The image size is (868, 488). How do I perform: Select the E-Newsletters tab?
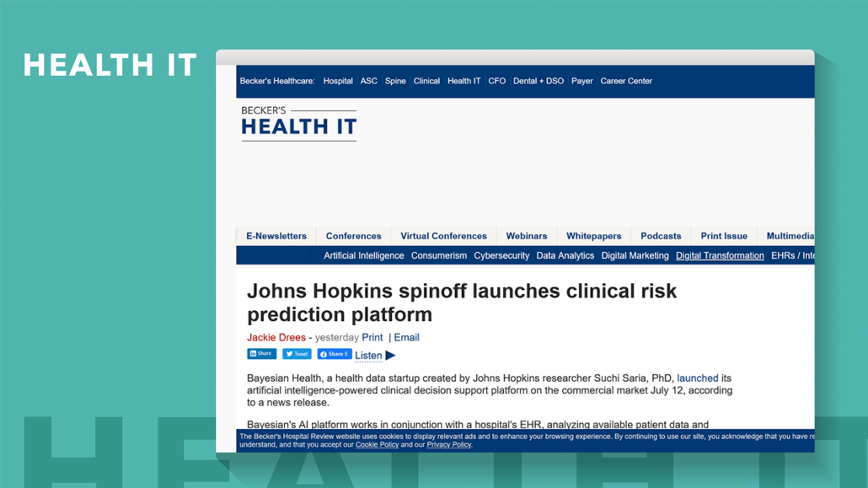[x=276, y=236]
